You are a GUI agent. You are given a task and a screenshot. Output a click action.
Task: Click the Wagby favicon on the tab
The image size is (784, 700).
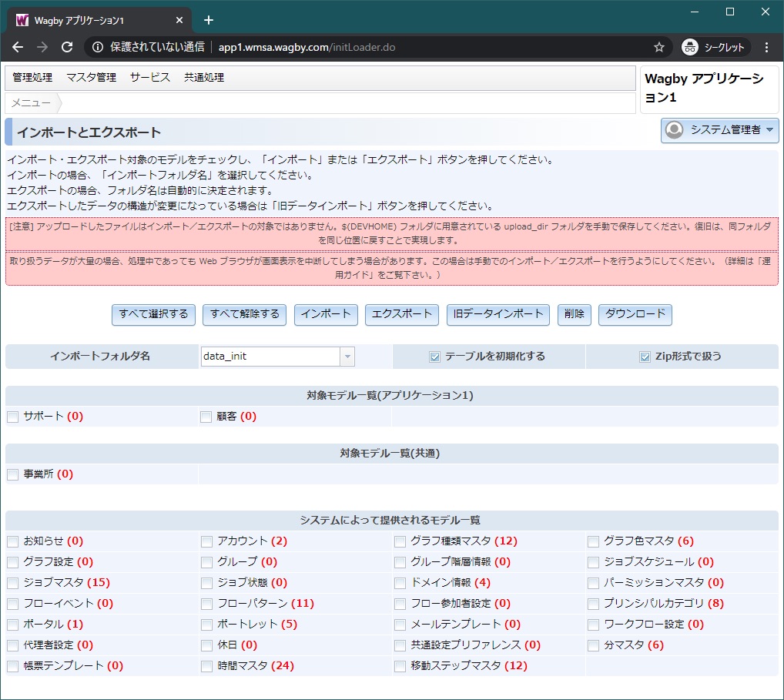22,20
